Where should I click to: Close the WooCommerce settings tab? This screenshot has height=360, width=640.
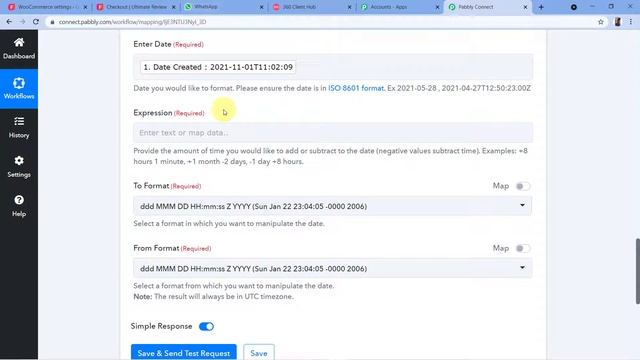(85, 7)
